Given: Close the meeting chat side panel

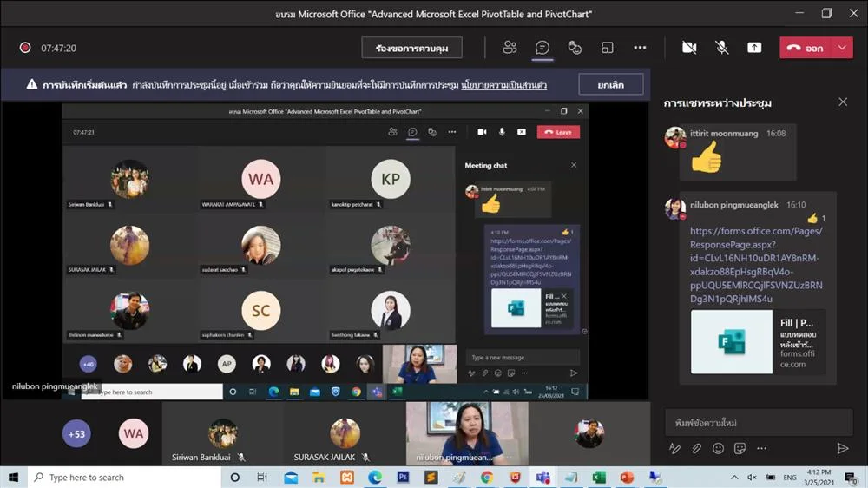Looking at the screenshot, I should pyautogui.click(x=843, y=102).
